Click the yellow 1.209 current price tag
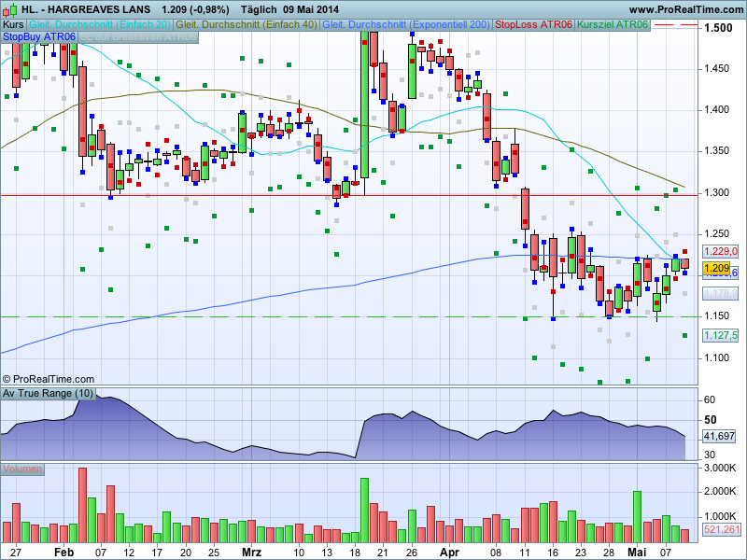 click(717, 269)
